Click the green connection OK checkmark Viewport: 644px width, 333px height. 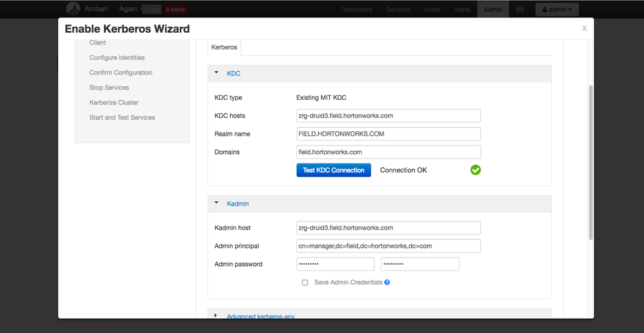[x=475, y=170]
